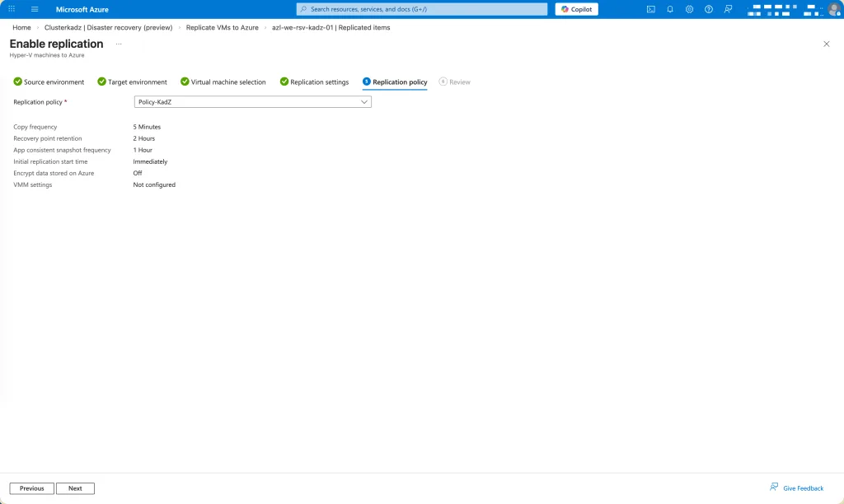The width and height of the screenshot is (844, 504).
Task: Click the Next button
Action: pyautogui.click(x=75, y=488)
